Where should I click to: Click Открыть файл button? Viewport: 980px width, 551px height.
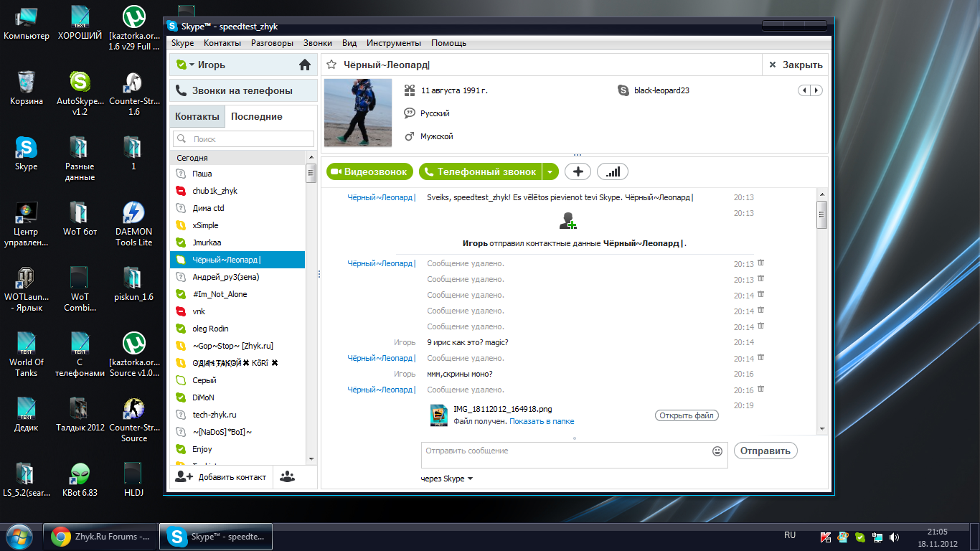tap(687, 415)
